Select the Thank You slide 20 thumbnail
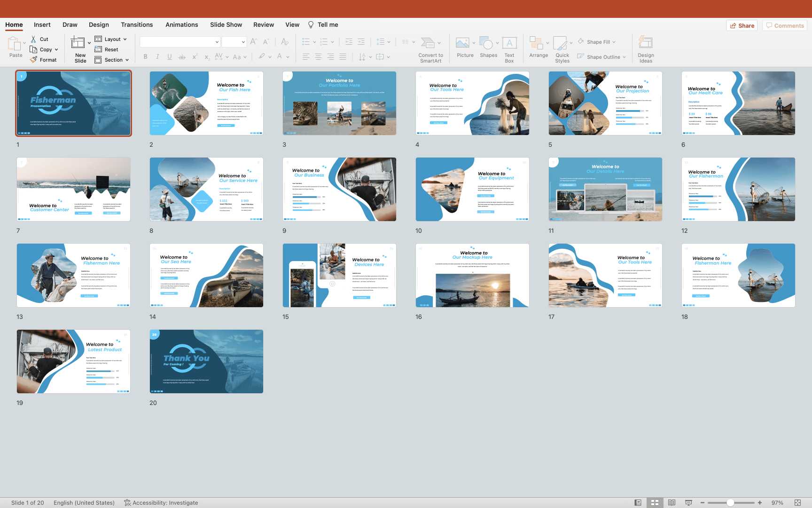 [206, 361]
